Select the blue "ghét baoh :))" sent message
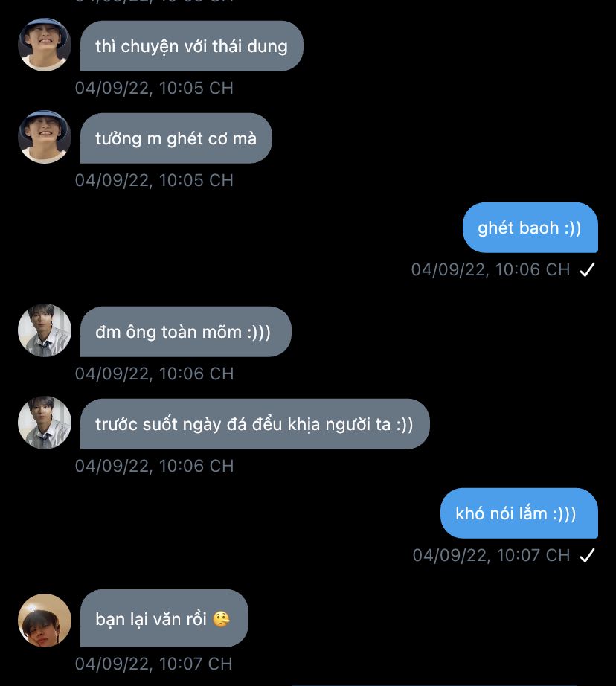616x686 pixels. tap(530, 228)
